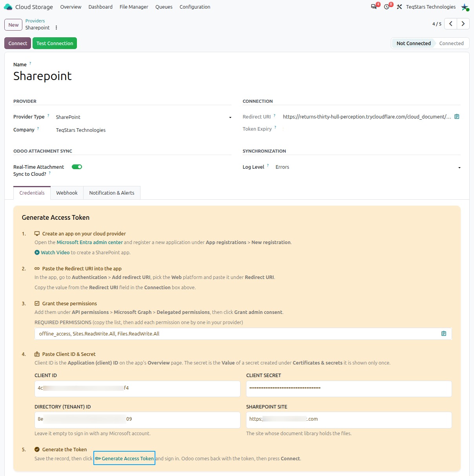
Task: Click the Generate Access Token link
Action: point(124,458)
